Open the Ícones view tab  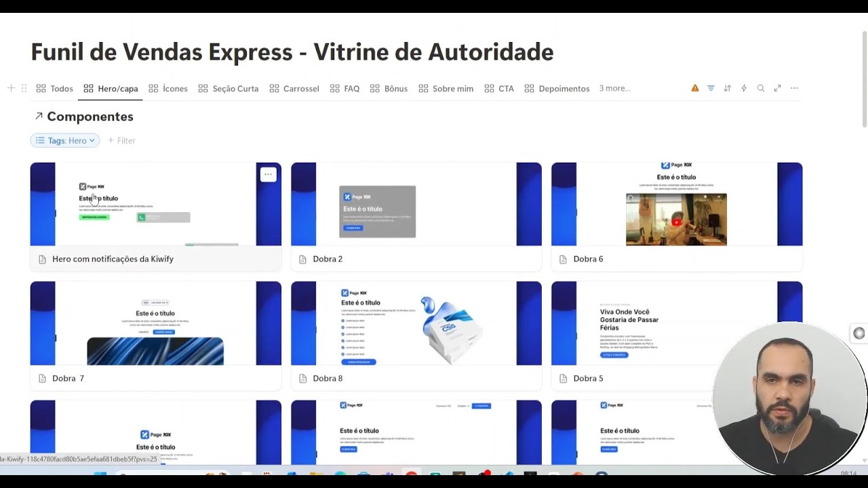[x=167, y=89]
